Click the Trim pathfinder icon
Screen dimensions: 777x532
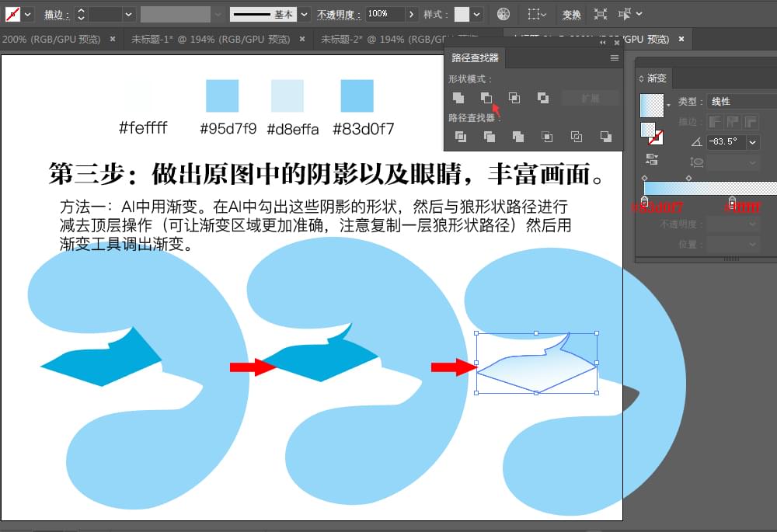point(489,137)
